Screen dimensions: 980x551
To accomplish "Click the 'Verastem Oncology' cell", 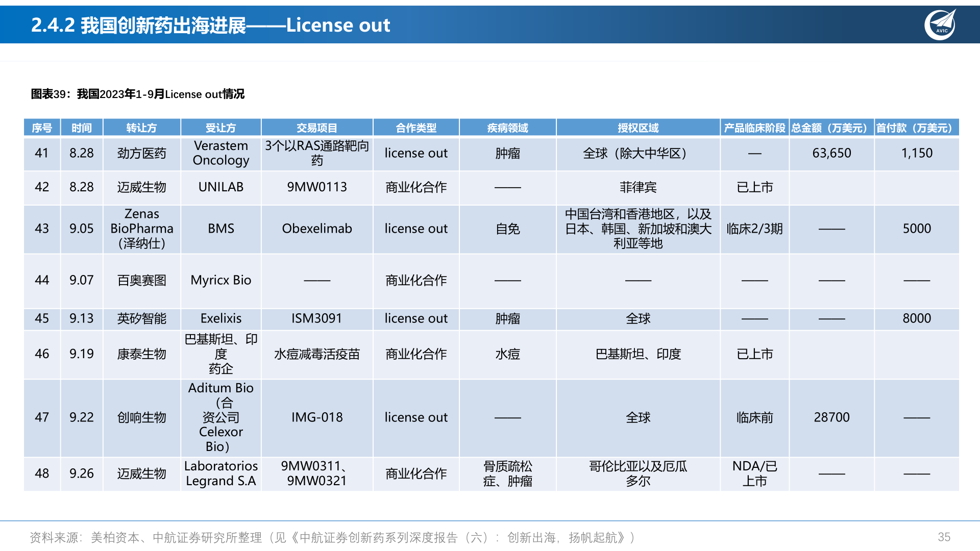I will pyautogui.click(x=220, y=153).
